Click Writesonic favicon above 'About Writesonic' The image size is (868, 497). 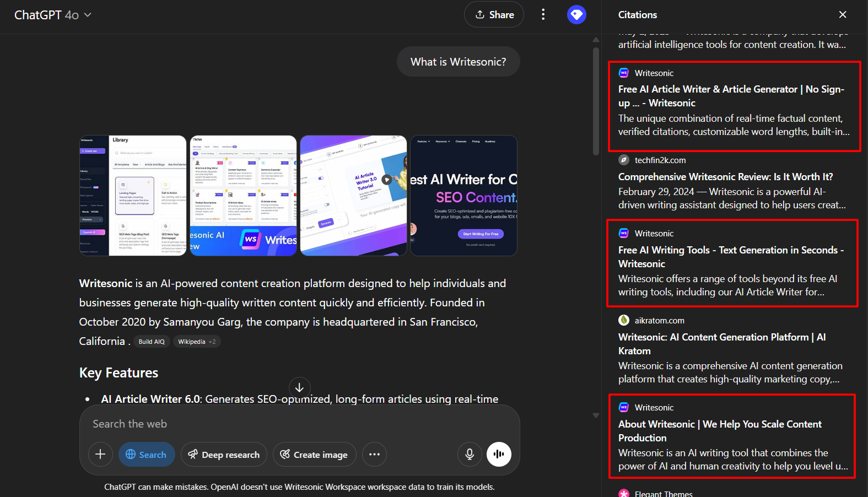[x=624, y=407]
